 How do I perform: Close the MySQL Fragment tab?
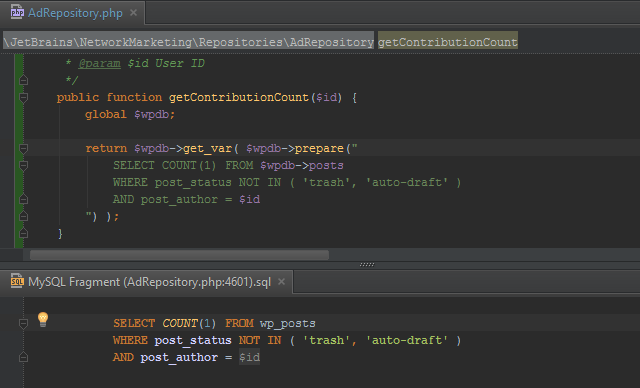tap(281, 282)
